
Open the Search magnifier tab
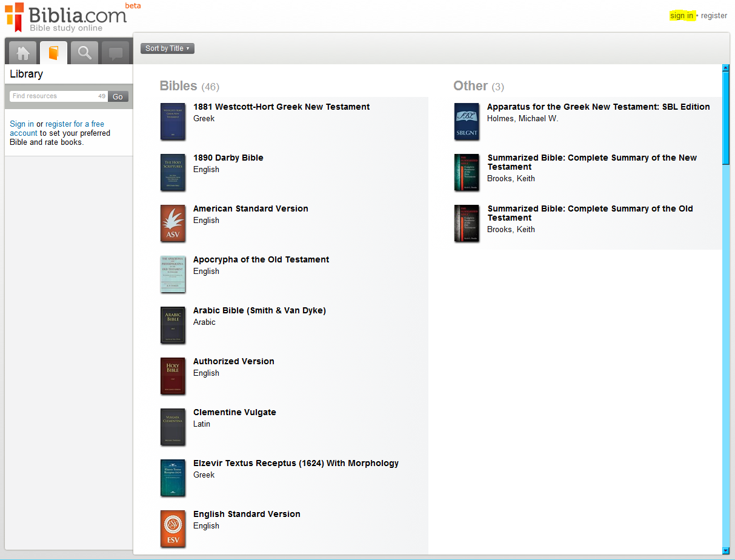[x=85, y=53]
